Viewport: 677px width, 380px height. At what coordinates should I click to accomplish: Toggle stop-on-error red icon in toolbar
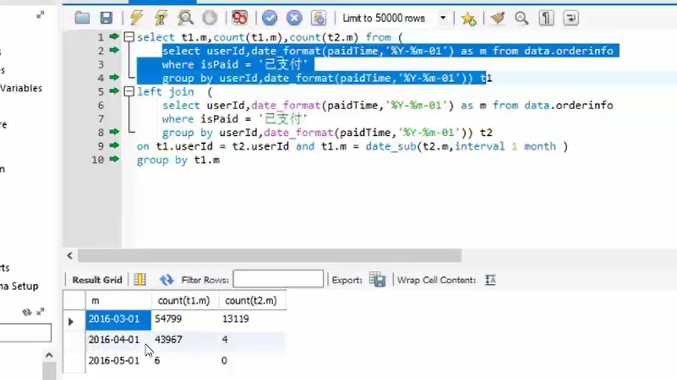[240, 18]
